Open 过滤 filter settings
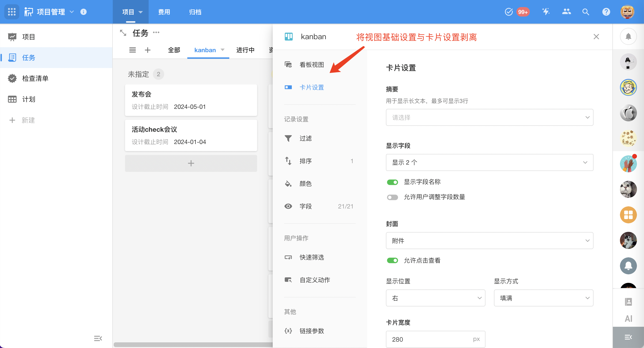The height and width of the screenshot is (348, 644). click(320, 138)
